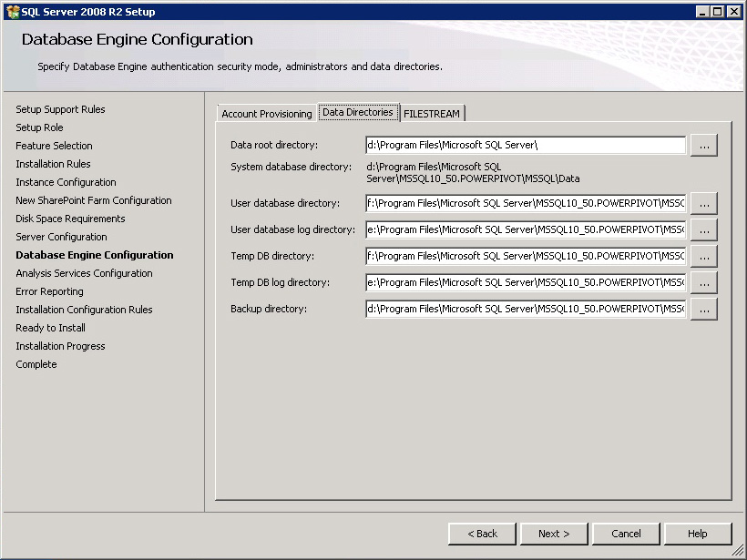Click the window resize grip corner

737,550
